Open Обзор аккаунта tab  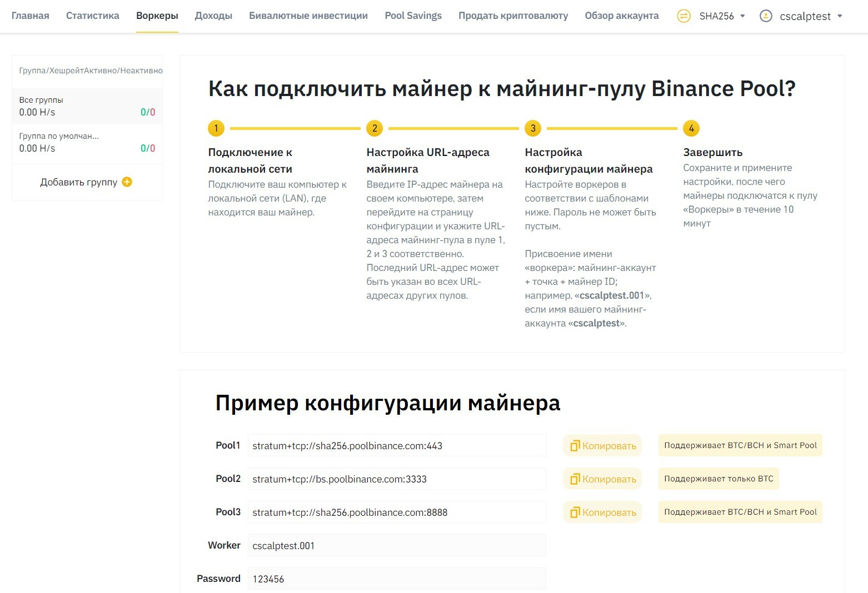[622, 16]
